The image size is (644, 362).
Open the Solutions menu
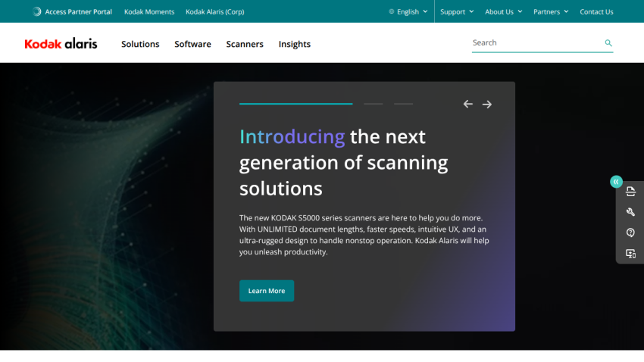[140, 44]
